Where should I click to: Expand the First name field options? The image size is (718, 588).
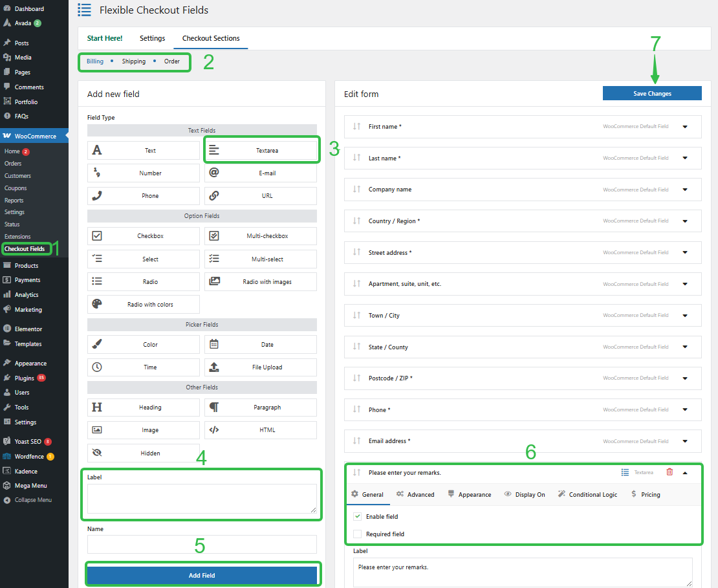coord(685,126)
